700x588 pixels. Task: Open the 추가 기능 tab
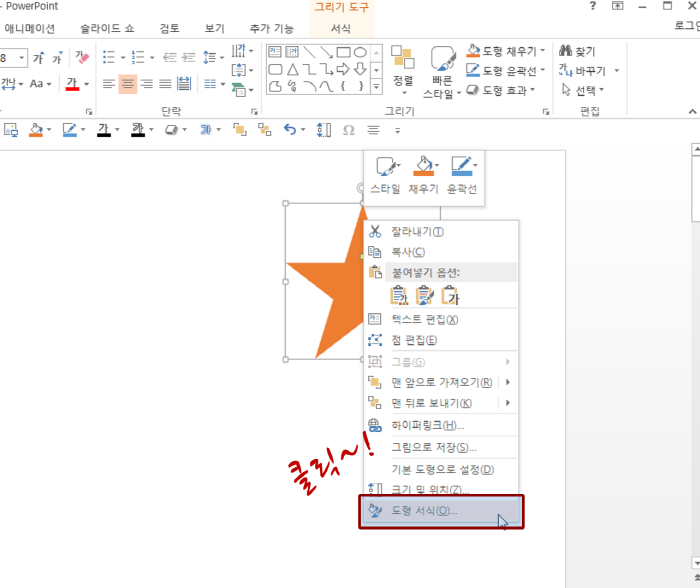click(x=271, y=29)
